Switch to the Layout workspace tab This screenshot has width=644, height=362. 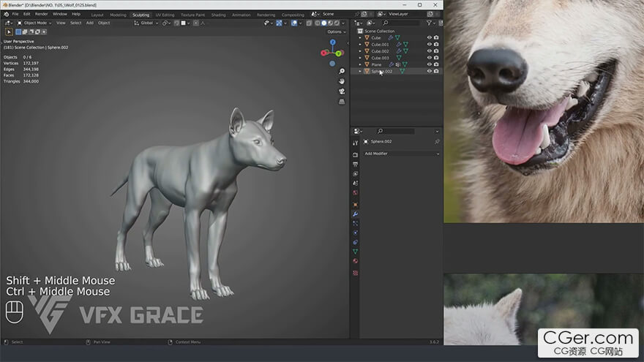pos(97,15)
